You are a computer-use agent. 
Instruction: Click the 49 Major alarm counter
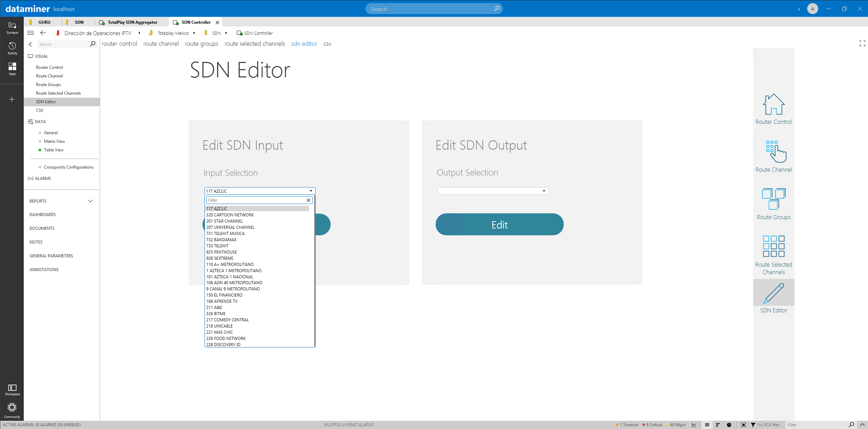(676, 425)
